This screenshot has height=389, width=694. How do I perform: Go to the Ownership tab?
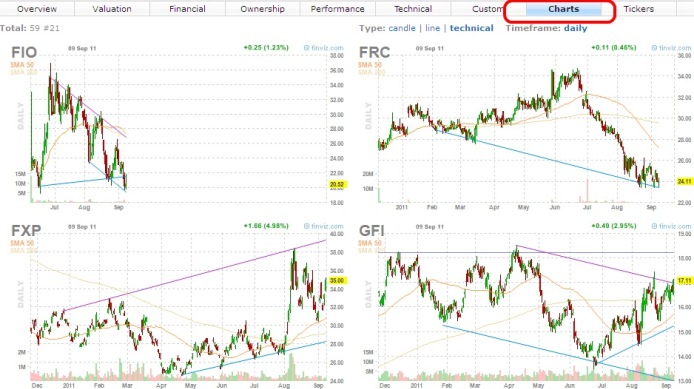coord(262,9)
